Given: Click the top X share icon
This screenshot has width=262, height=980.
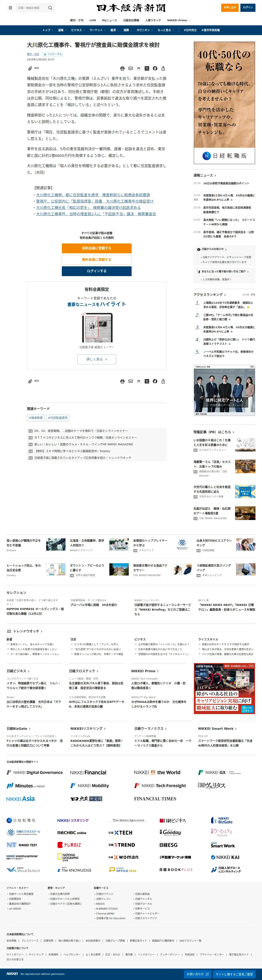Looking at the screenshot, I should (x=147, y=69).
